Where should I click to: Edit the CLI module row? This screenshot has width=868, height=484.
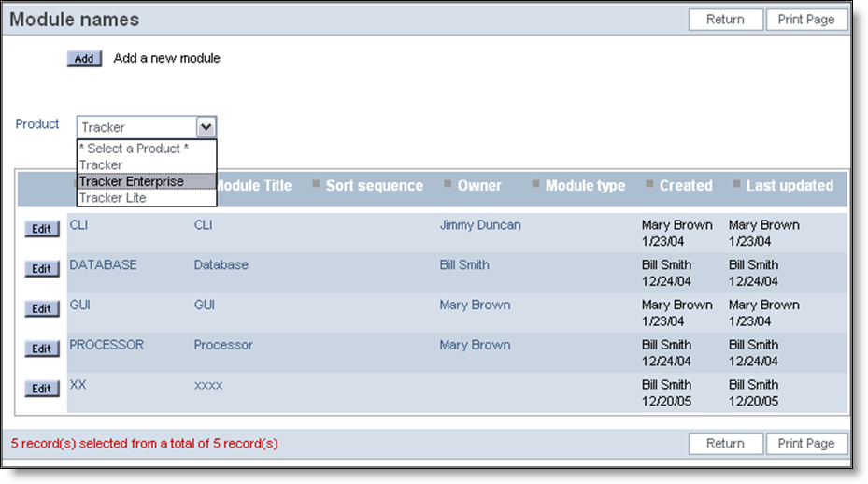(41, 229)
